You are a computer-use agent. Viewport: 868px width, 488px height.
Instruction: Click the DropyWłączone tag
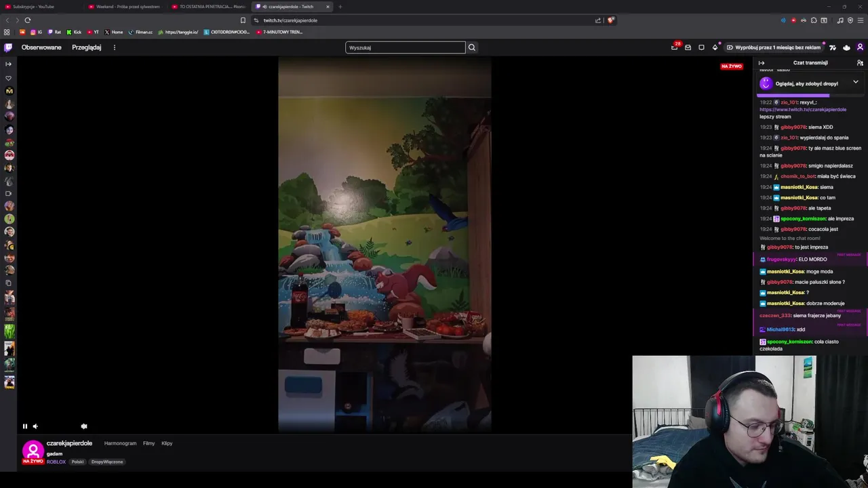point(107,462)
